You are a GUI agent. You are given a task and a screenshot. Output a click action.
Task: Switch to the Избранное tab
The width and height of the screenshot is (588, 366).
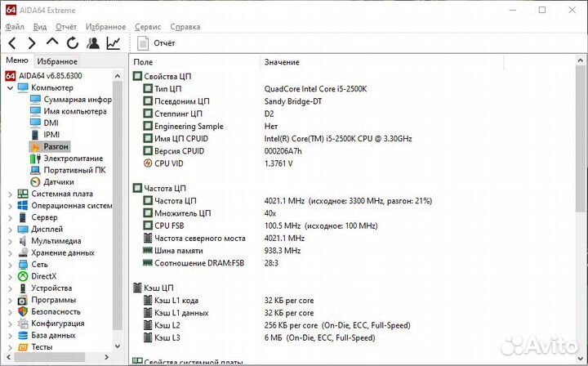pos(57,61)
